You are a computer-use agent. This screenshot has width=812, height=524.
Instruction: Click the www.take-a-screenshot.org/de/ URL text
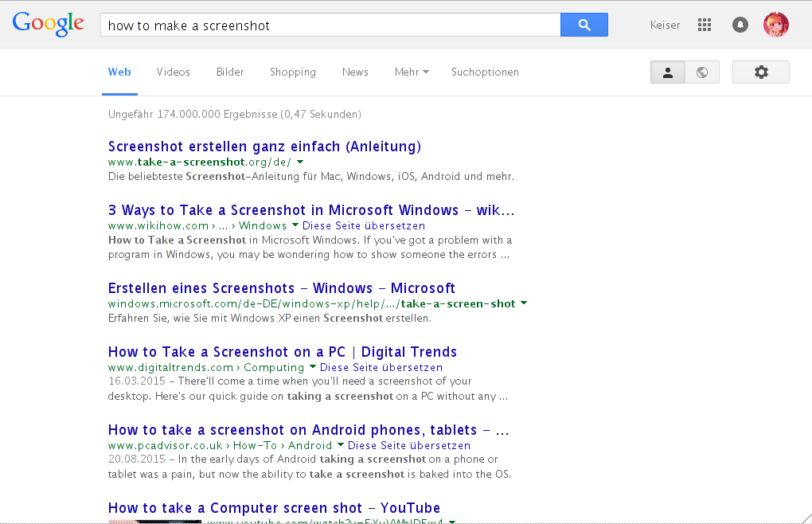(200, 162)
